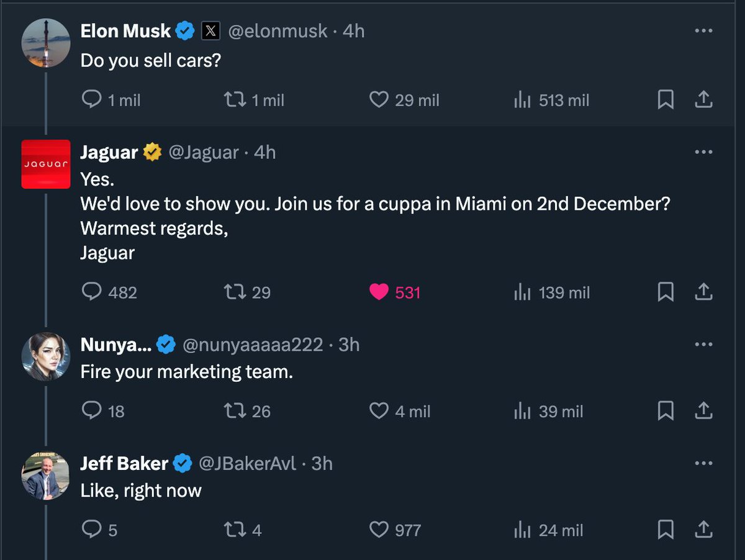Open more options on Elon Musk's tweet
Image resolution: width=745 pixels, height=560 pixels.
703,31
